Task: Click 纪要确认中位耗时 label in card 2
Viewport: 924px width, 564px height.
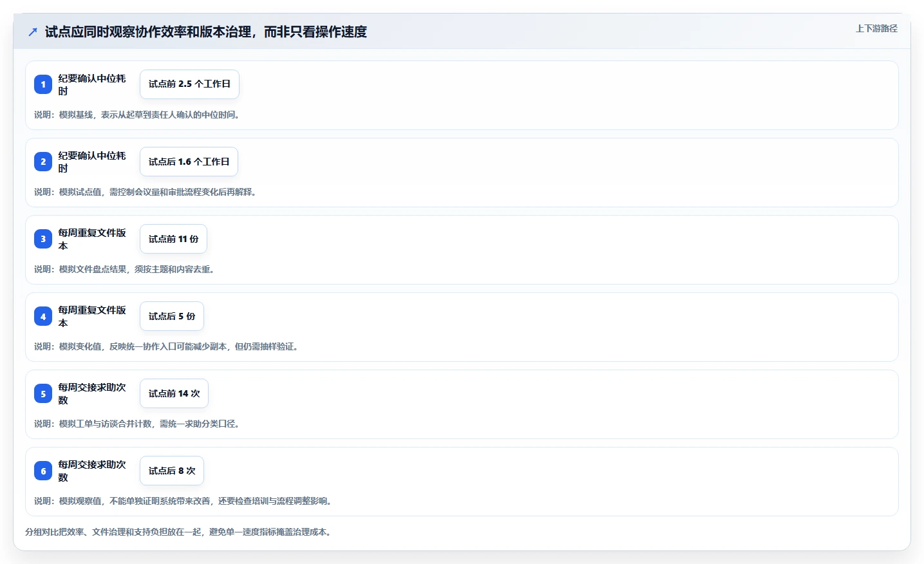Action: point(92,162)
